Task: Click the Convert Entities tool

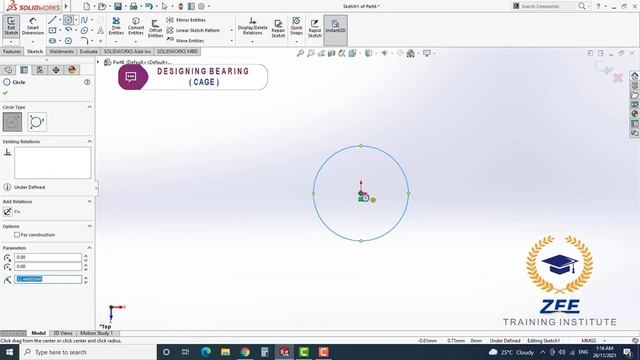Action: tap(136, 26)
